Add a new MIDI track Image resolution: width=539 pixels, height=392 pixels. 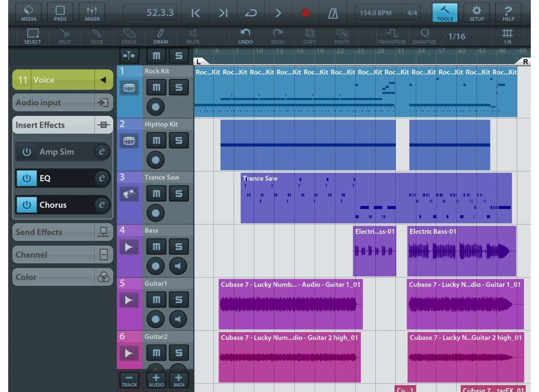[x=179, y=380]
